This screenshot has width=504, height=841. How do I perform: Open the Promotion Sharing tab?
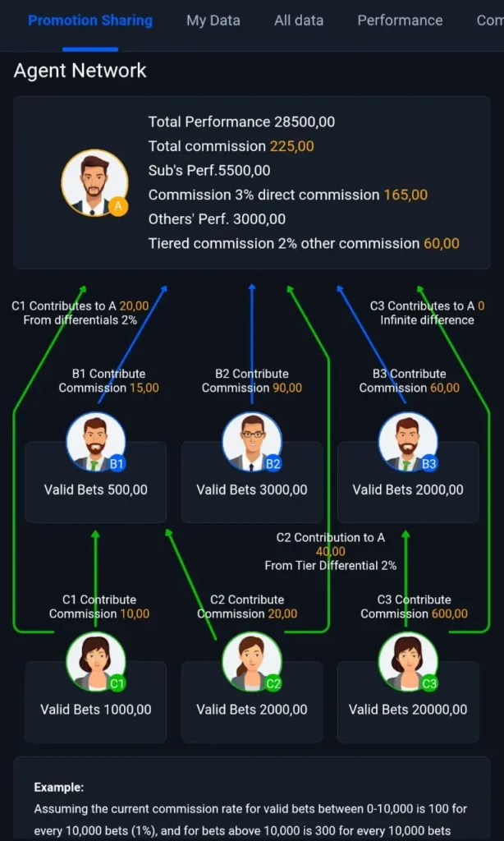[90, 21]
